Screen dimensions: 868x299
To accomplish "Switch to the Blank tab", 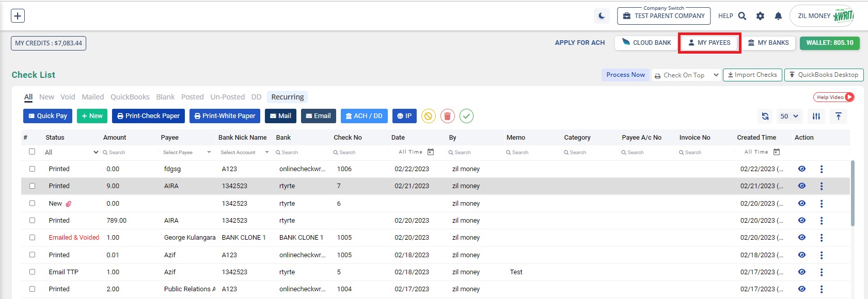I will 165,97.
